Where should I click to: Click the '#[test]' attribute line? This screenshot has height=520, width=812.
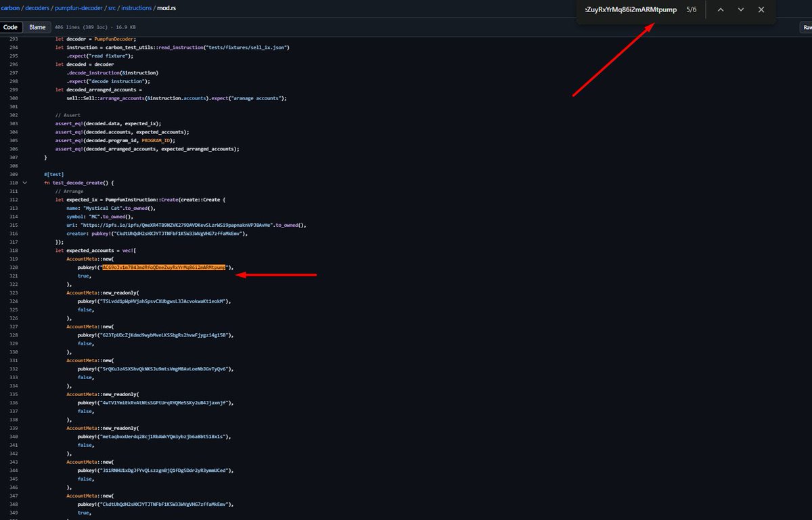55,175
